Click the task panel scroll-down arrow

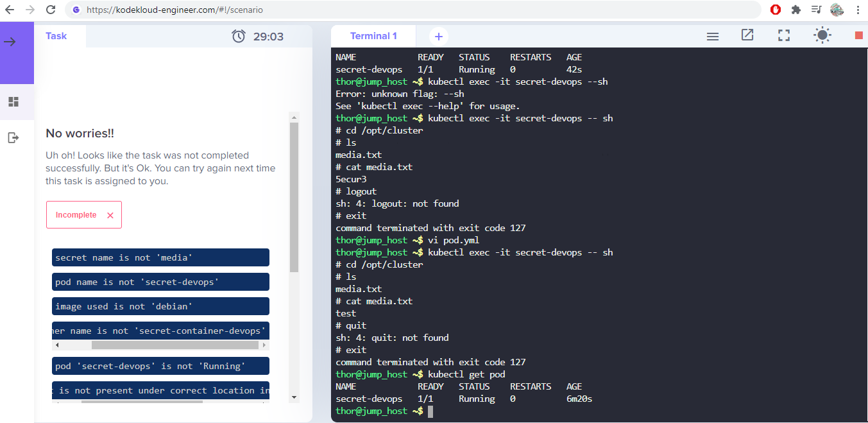(x=294, y=397)
